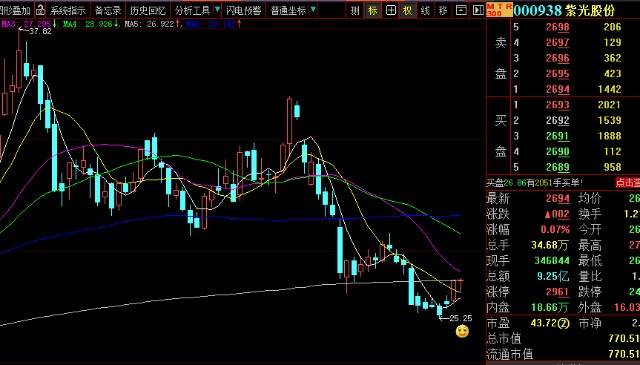Screen dimensions: 640x365
Task: Toggle the 权 ex-rights button
Action: pyautogui.click(x=408, y=10)
